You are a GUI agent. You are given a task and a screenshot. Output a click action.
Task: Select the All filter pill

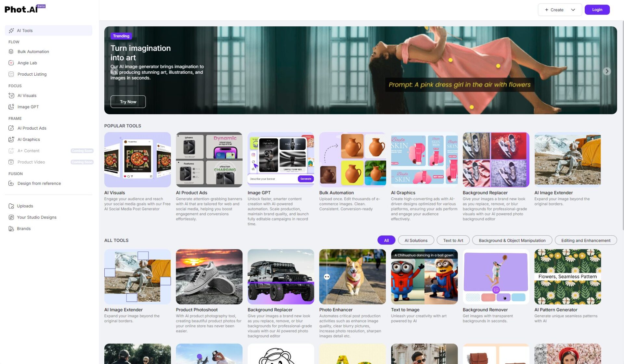pos(386,241)
